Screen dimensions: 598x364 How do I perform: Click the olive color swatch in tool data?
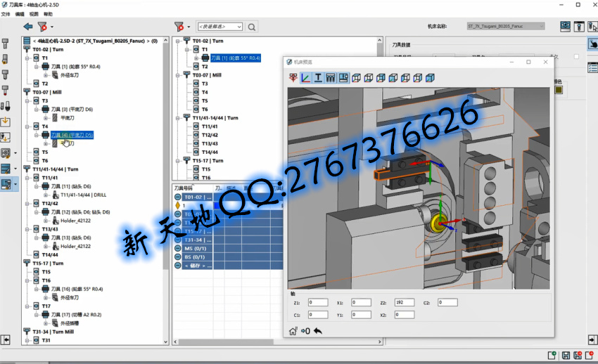[558, 89]
